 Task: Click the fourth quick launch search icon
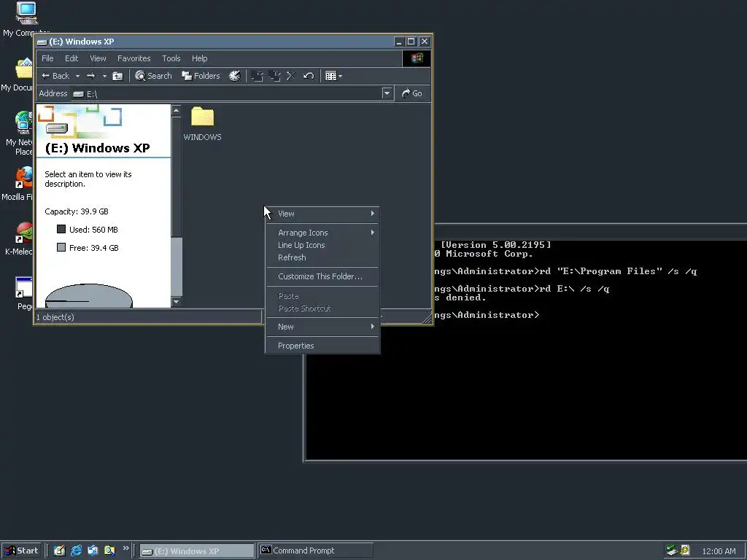coord(109,551)
